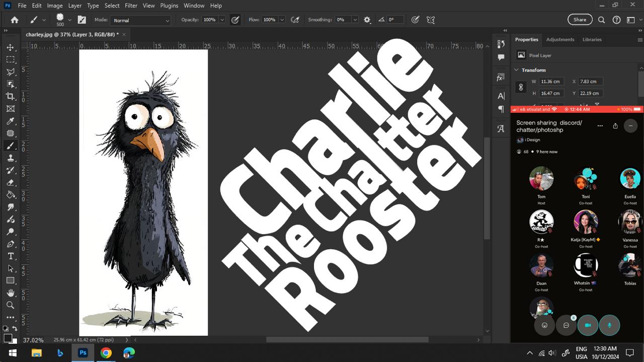Open the blending Mode Normal dropdown
The height and width of the screenshot is (362, 644).
coord(141,20)
